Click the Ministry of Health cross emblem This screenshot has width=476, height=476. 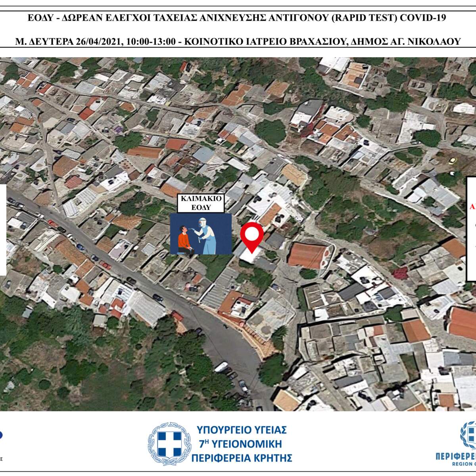coord(167,440)
